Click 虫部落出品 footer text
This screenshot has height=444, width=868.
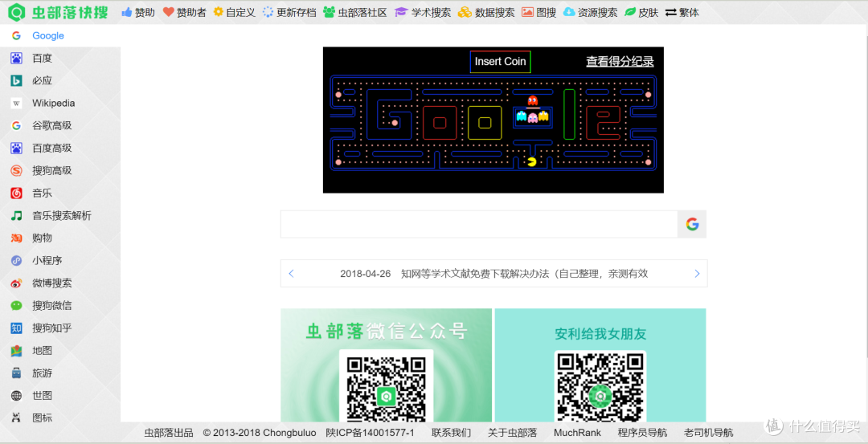[169, 433]
